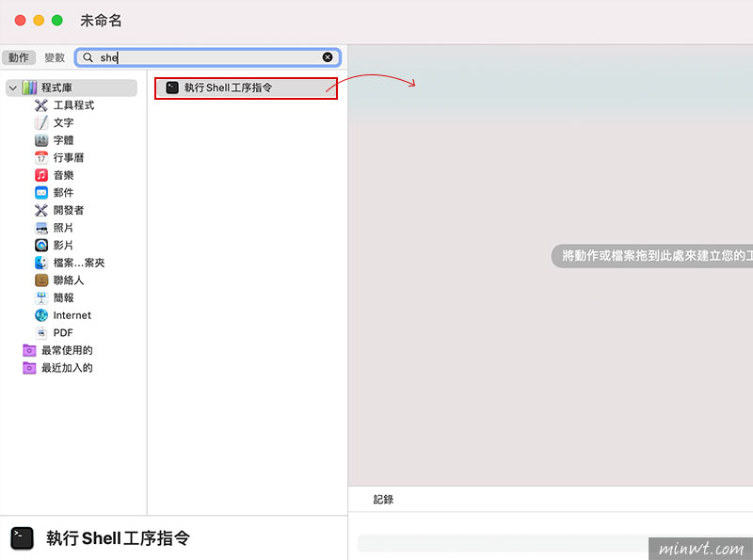Click the magnifying glass search icon
This screenshot has width=753, height=560.
88,57
